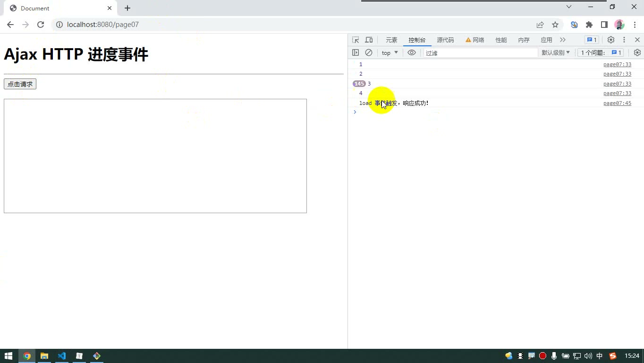The height and width of the screenshot is (363, 644).
Task: Open VS Code from the taskbar
Action: tap(61, 356)
